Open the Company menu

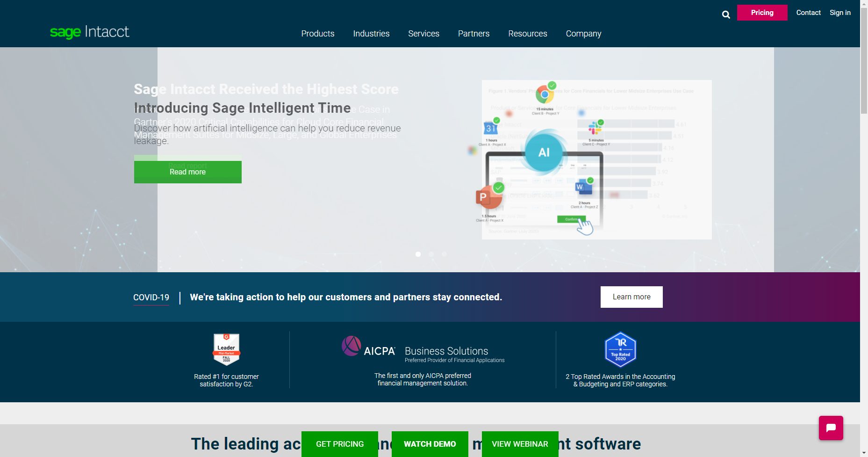coord(583,34)
